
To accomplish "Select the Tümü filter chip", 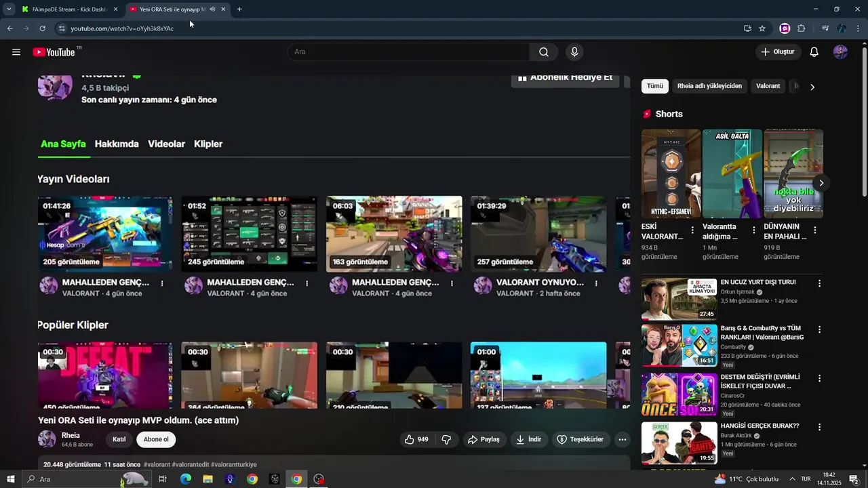I will [x=655, y=86].
